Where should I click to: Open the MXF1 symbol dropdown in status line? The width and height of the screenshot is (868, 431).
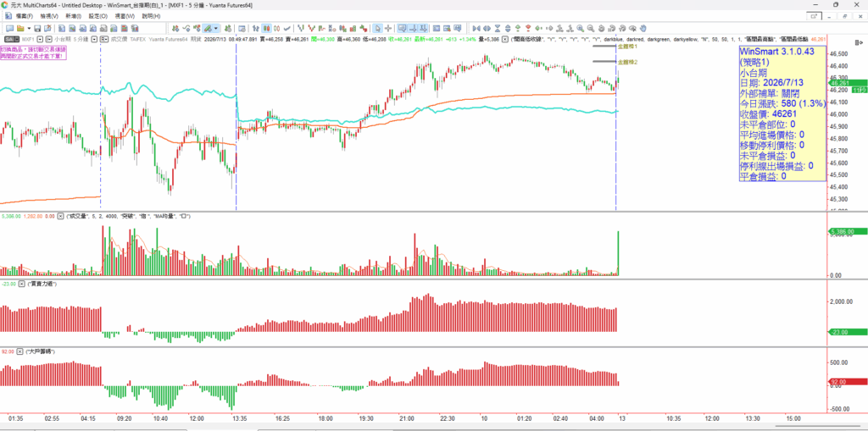41,39
